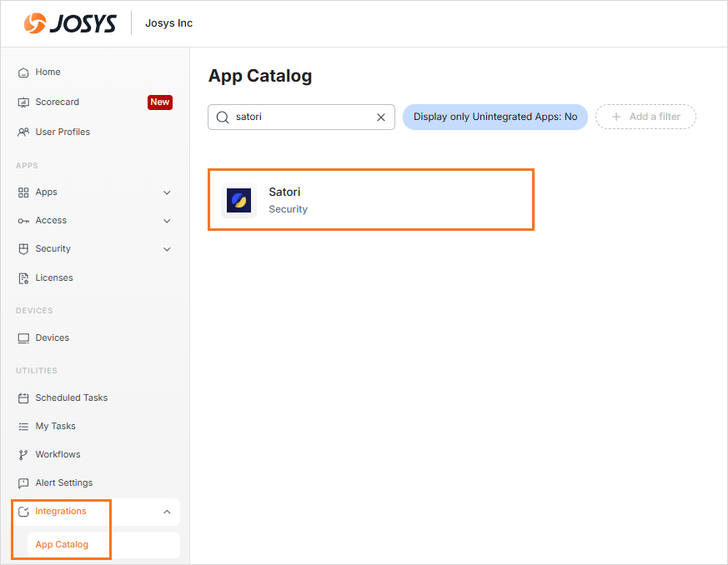This screenshot has height=565, width=728.
Task: Expand the Access section chevron
Action: pyautogui.click(x=167, y=221)
